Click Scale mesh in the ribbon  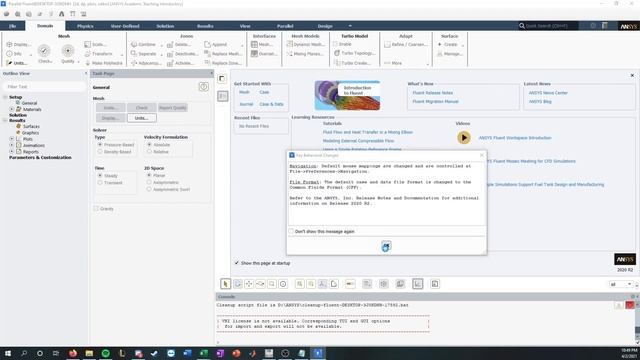[x=96, y=44]
